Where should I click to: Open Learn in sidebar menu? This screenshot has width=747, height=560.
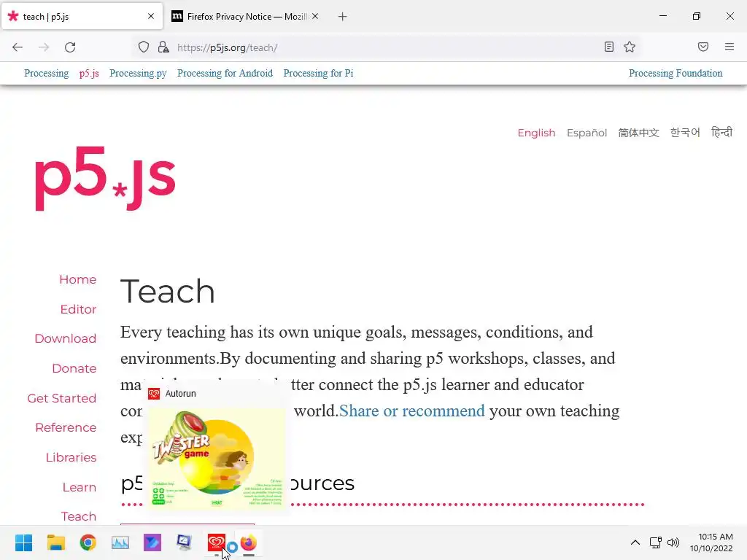(x=79, y=487)
